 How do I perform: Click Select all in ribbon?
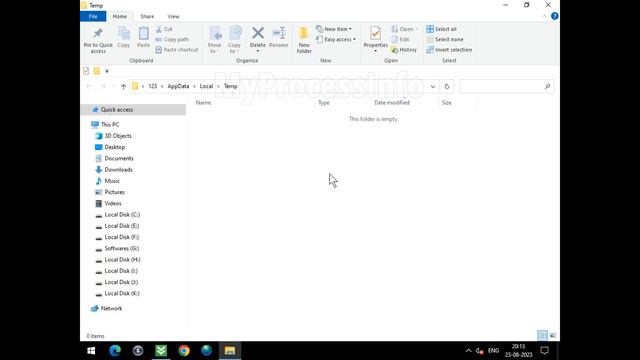441,29
